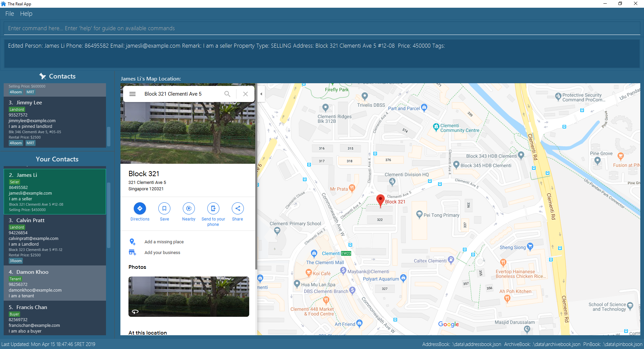Select the Francis Chan contact card
This screenshot has width=644, height=349.
[x=55, y=318]
